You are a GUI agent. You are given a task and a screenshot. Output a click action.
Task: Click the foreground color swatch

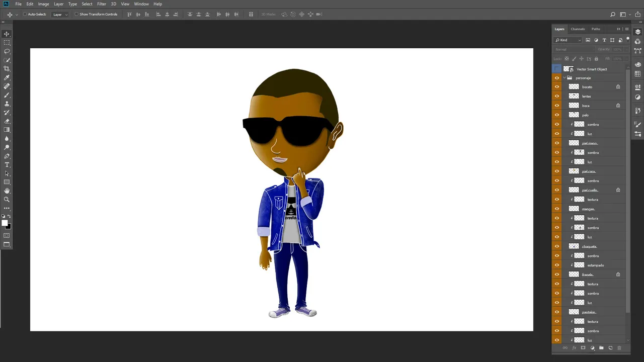tap(5, 223)
